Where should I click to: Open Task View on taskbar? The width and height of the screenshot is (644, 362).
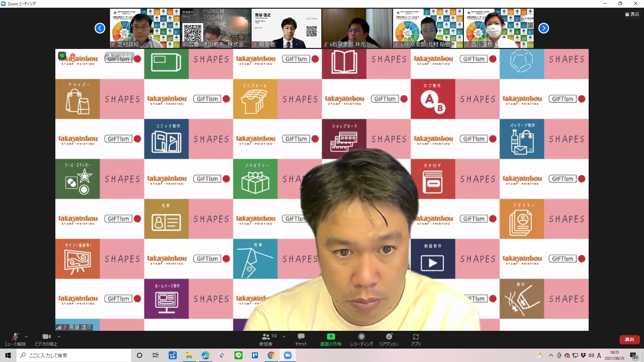[156, 355]
